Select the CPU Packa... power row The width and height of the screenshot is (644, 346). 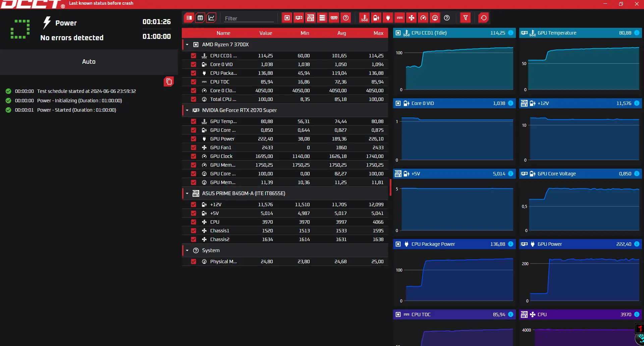285,73
